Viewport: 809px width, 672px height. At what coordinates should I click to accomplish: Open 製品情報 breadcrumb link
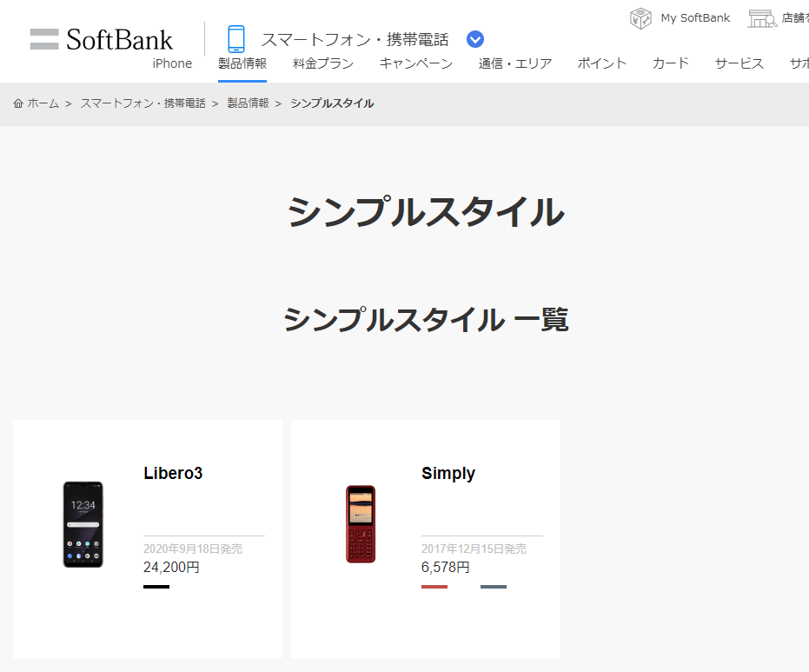tap(249, 103)
